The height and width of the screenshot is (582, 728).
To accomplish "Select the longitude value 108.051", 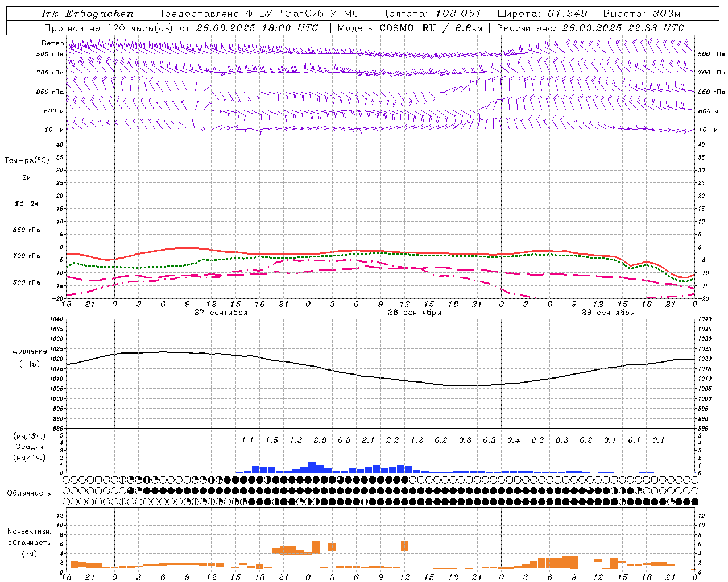I will tap(458, 14).
